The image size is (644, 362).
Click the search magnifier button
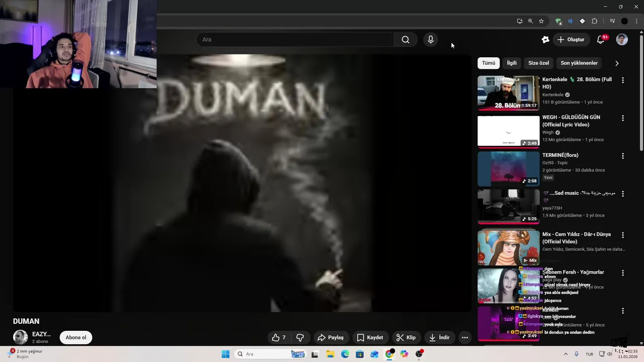(406, 40)
